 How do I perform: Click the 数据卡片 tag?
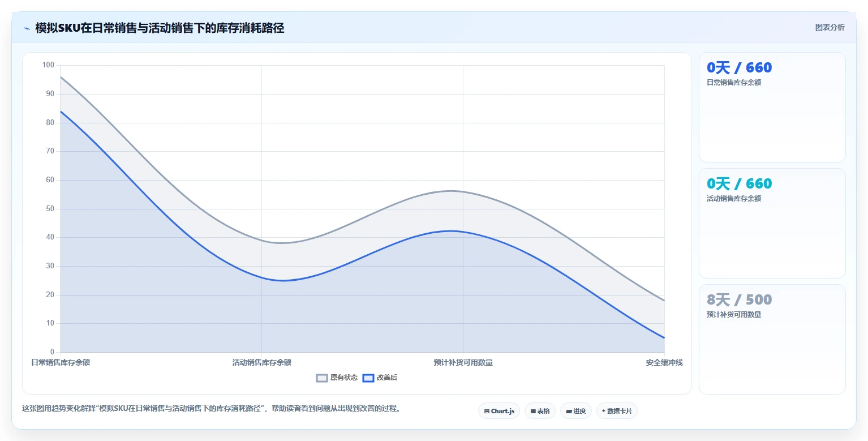coord(617,411)
